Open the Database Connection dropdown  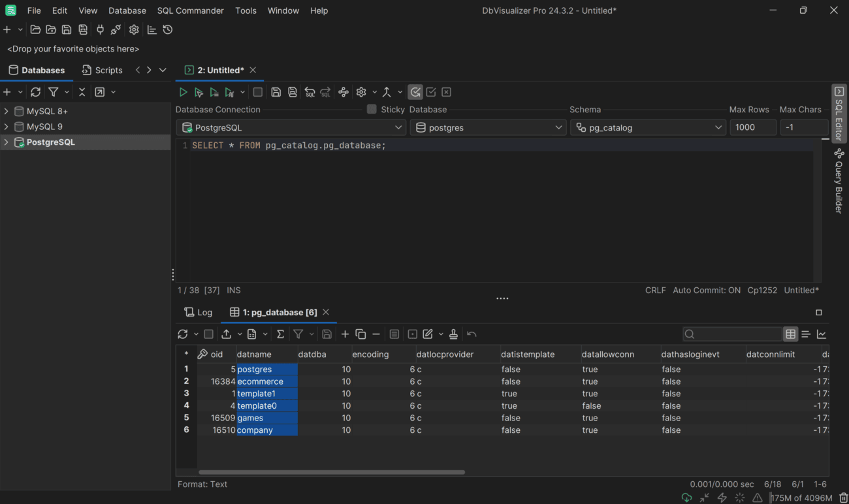coord(400,127)
